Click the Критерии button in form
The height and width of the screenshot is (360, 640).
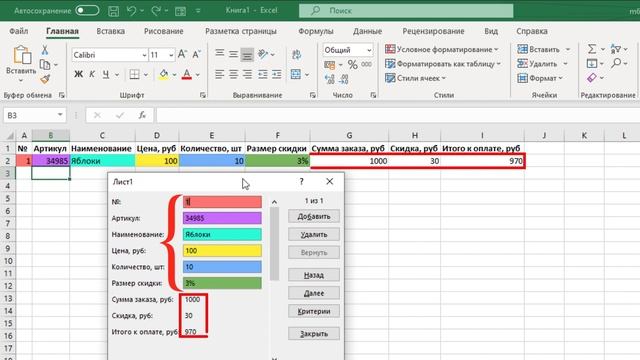tap(313, 311)
